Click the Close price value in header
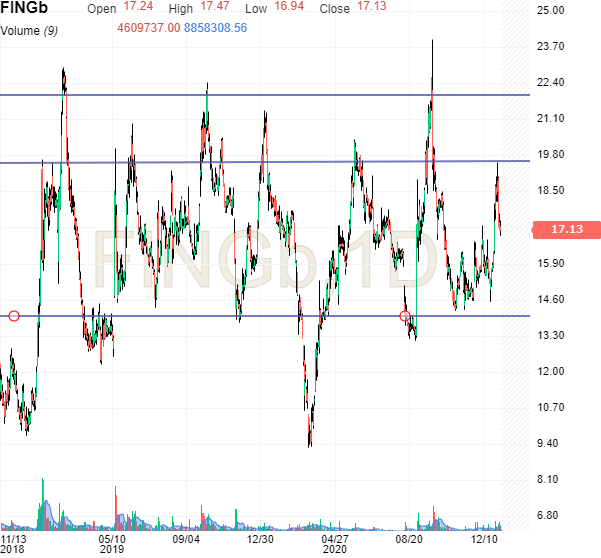 tap(371, 8)
